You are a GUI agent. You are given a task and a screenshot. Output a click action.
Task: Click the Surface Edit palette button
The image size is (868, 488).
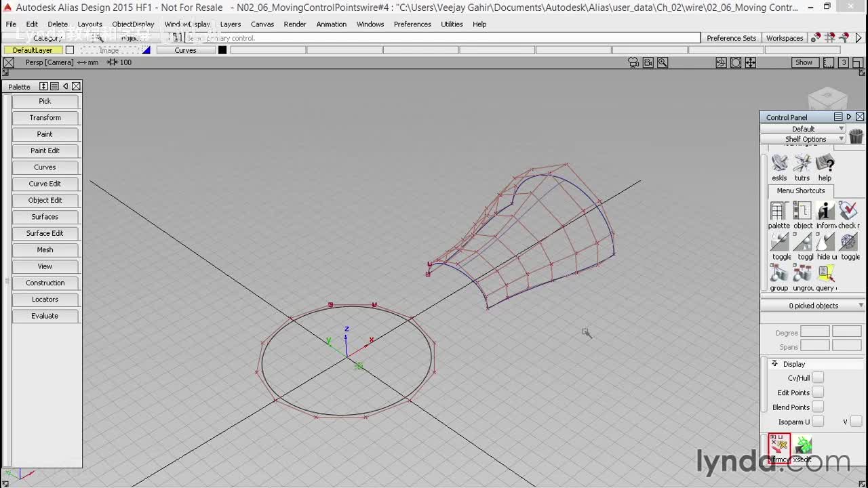click(45, 233)
